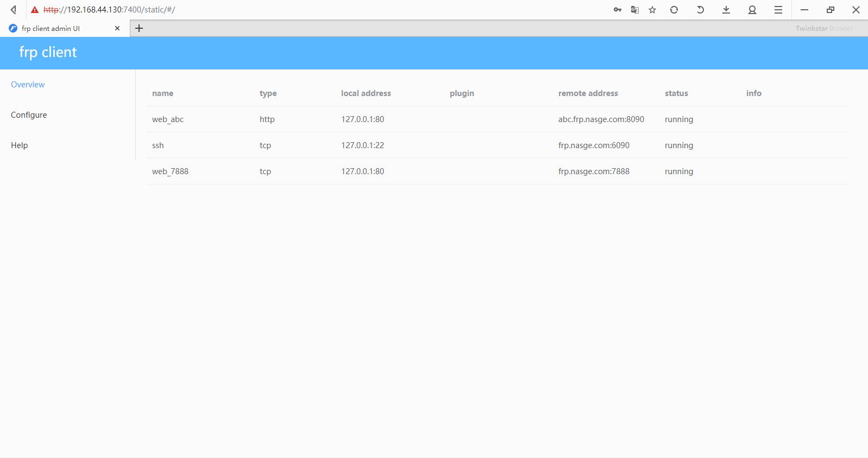Bookmark this page with the star icon
868x458 pixels.
[x=652, y=10]
